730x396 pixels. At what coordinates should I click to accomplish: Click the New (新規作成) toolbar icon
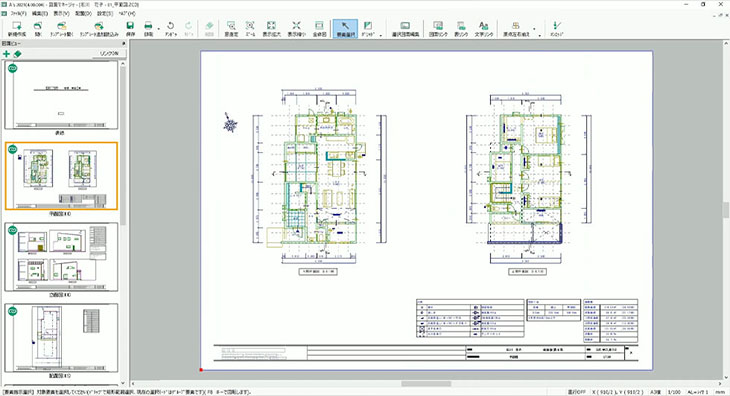[x=17, y=28]
